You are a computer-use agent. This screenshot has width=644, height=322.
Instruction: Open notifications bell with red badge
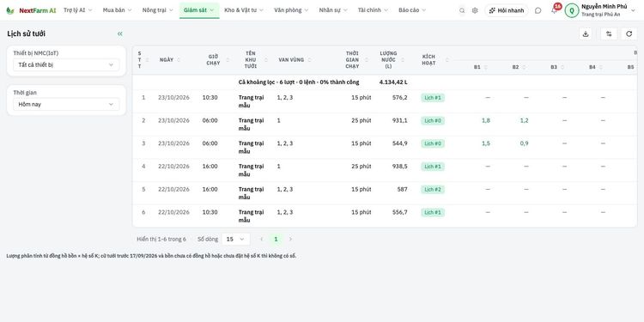[555, 9]
